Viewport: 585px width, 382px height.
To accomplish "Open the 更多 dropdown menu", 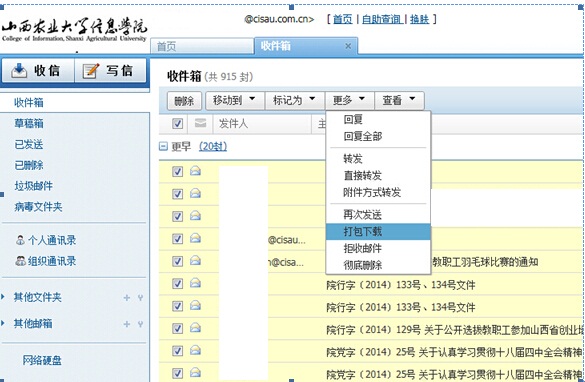I will click(349, 100).
